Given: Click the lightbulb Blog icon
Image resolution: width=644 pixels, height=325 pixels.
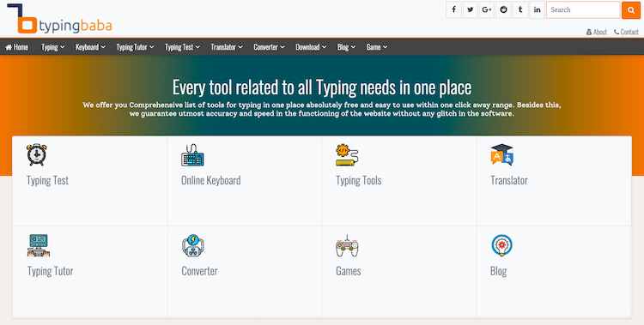Looking at the screenshot, I should pos(502,245).
